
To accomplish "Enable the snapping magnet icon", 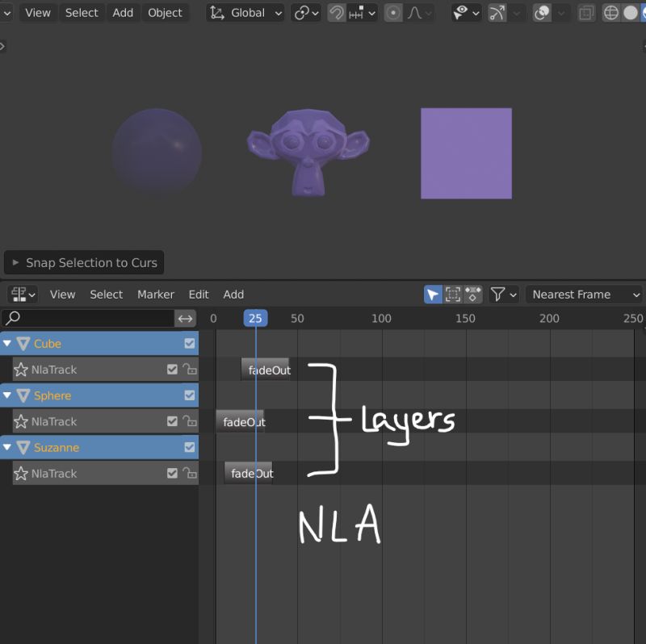I will [337, 12].
